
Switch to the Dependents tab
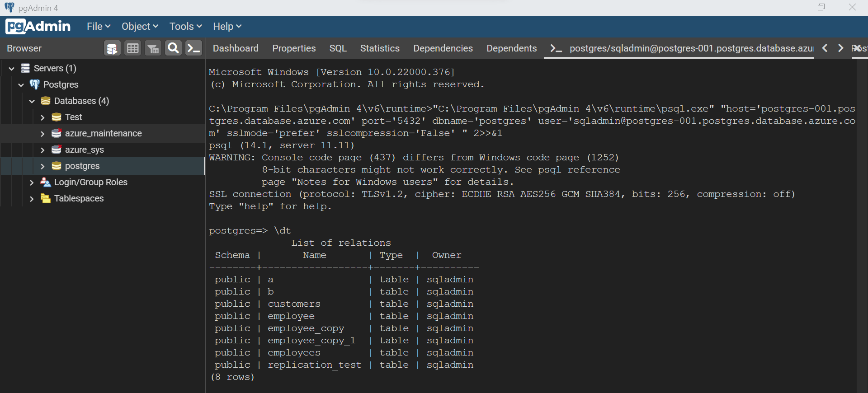[x=511, y=48]
